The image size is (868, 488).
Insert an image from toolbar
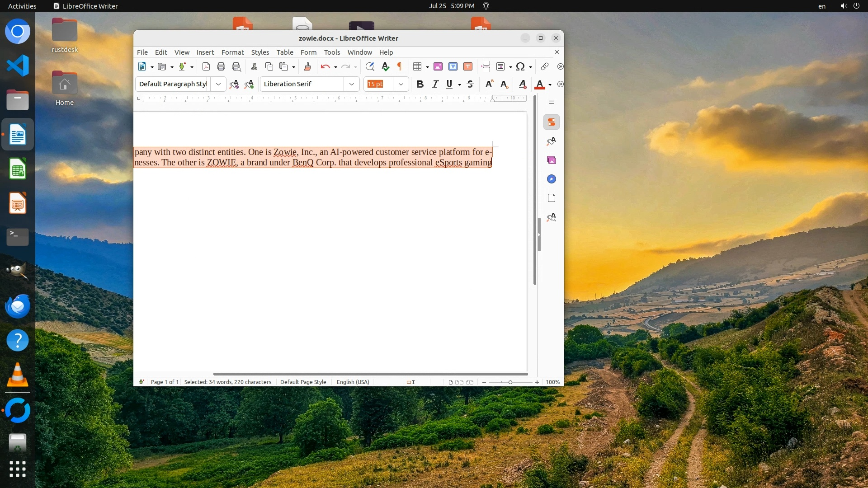438,67
